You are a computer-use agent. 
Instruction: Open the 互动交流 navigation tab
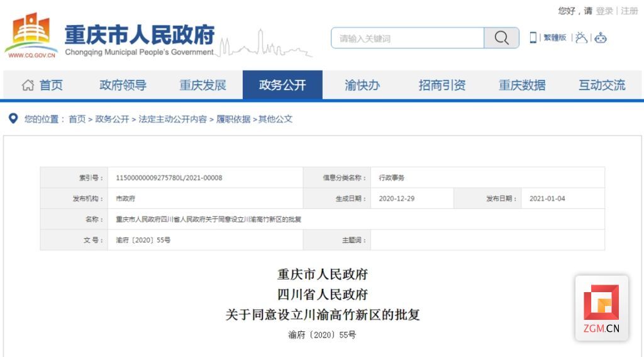pyautogui.click(x=602, y=85)
